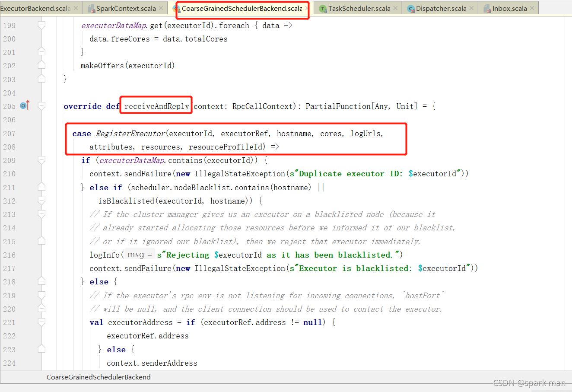The width and height of the screenshot is (572, 392).
Task: Click data.totalCores on line 200
Action: coord(195,39)
